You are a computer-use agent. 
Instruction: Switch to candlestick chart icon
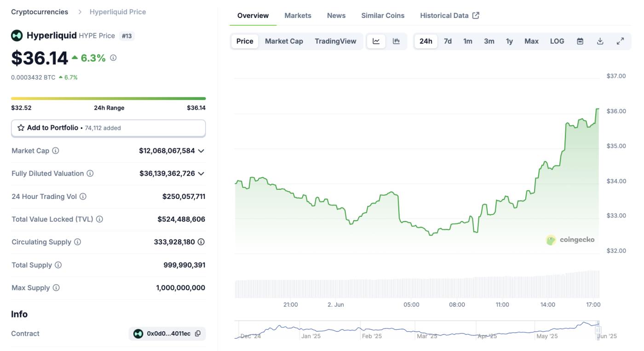pos(396,41)
